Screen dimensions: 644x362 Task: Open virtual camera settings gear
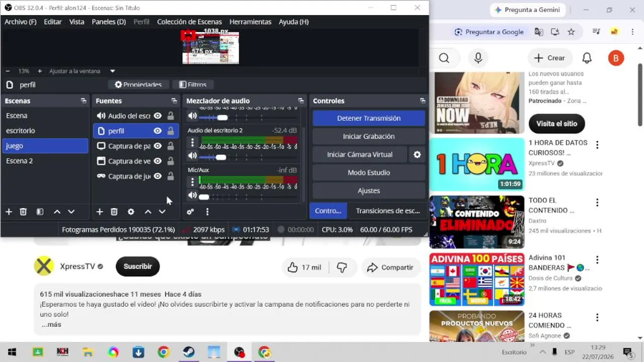point(417,154)
